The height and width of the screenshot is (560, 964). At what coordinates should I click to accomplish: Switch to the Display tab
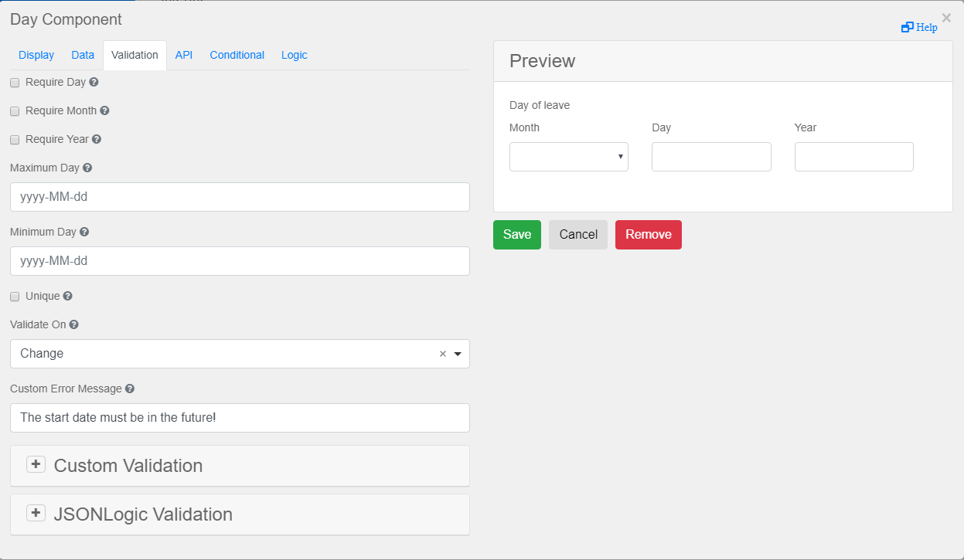click(x=36, y=55)
